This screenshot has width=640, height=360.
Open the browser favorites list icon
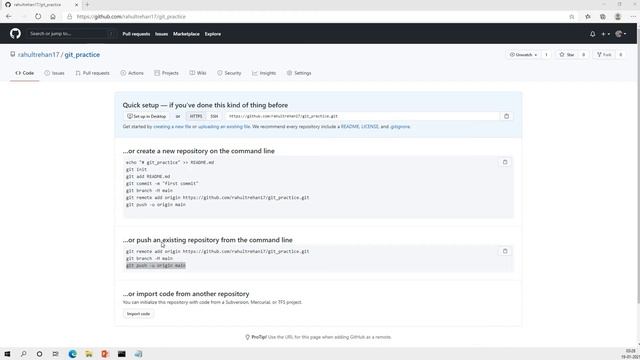tap(588, 17)
